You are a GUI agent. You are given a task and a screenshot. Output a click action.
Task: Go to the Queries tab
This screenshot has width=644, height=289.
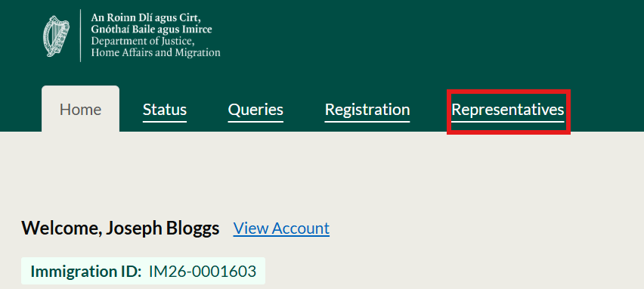[255, 110]
